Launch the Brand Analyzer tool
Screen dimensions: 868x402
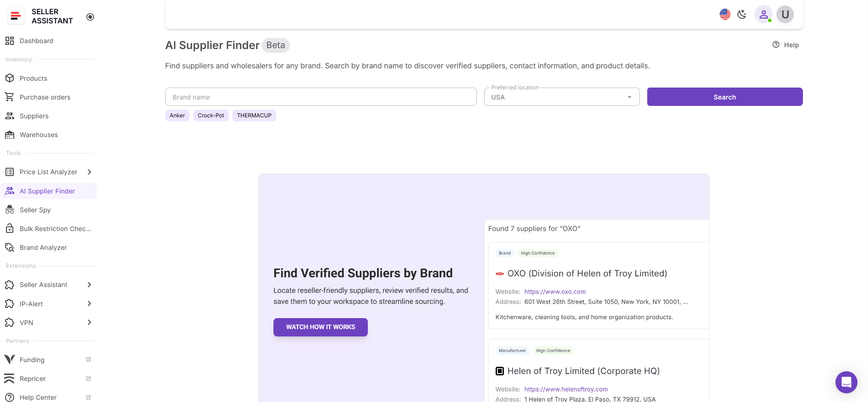(43, 247)
